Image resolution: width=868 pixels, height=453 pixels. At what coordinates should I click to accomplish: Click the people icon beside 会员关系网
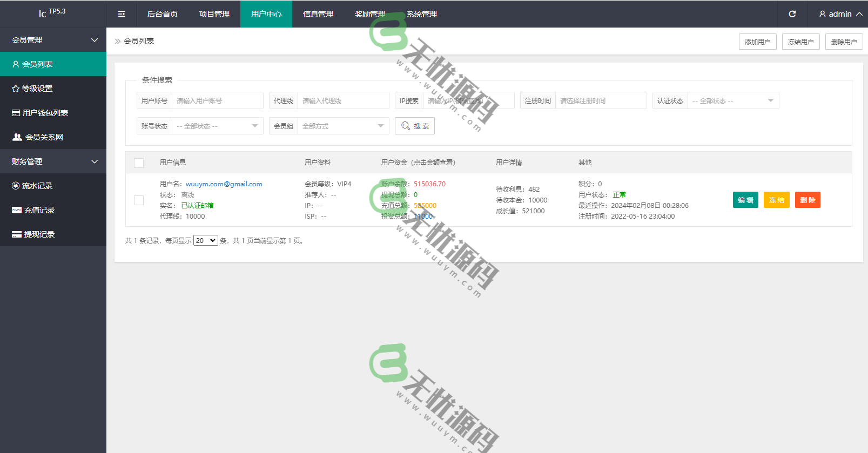click(17, 137)
